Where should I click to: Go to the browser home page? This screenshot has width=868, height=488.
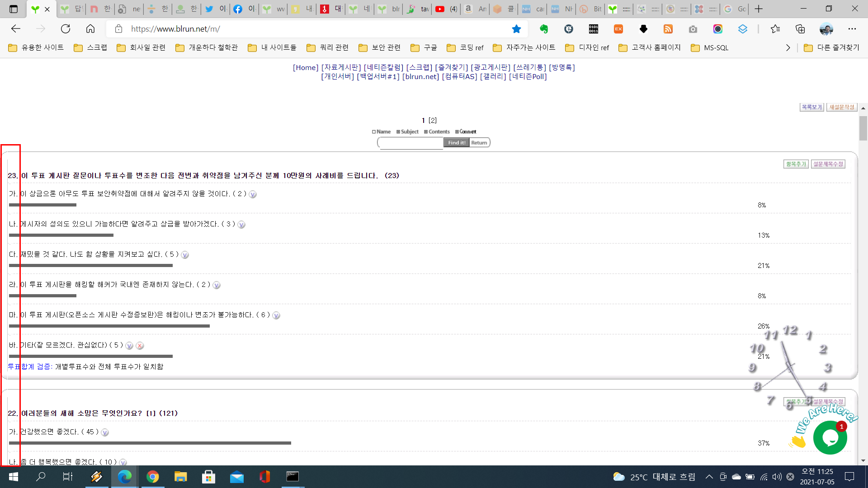90,29
